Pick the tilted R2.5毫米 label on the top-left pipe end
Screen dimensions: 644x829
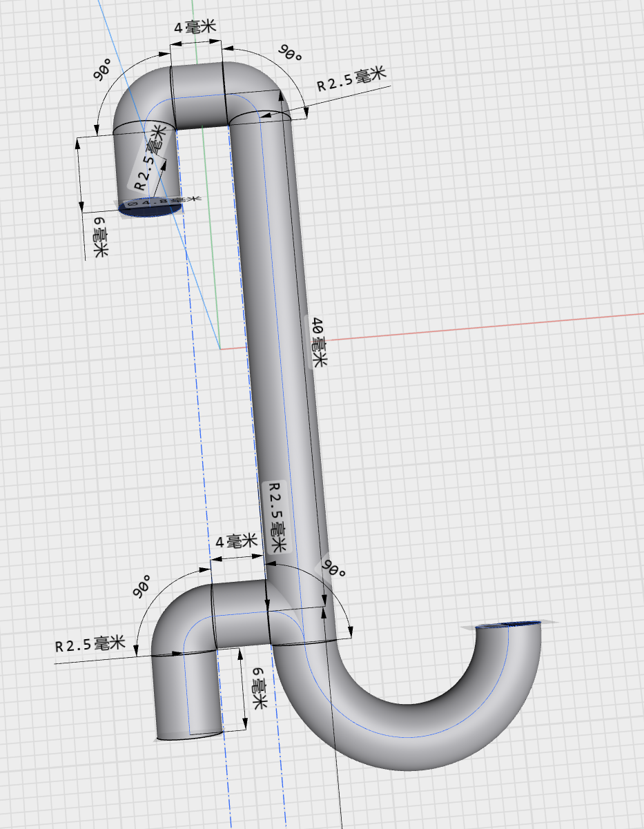point(151,158)
